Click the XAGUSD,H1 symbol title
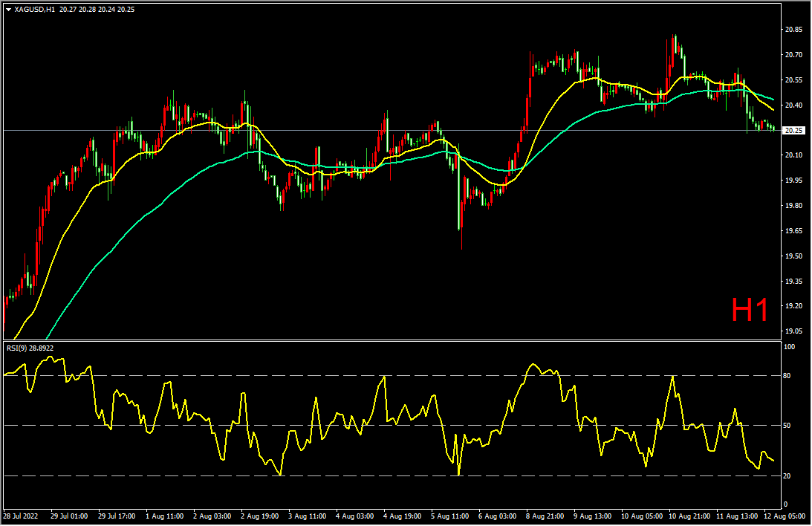The width and height of the screenshot is (812, 526). 35,10
